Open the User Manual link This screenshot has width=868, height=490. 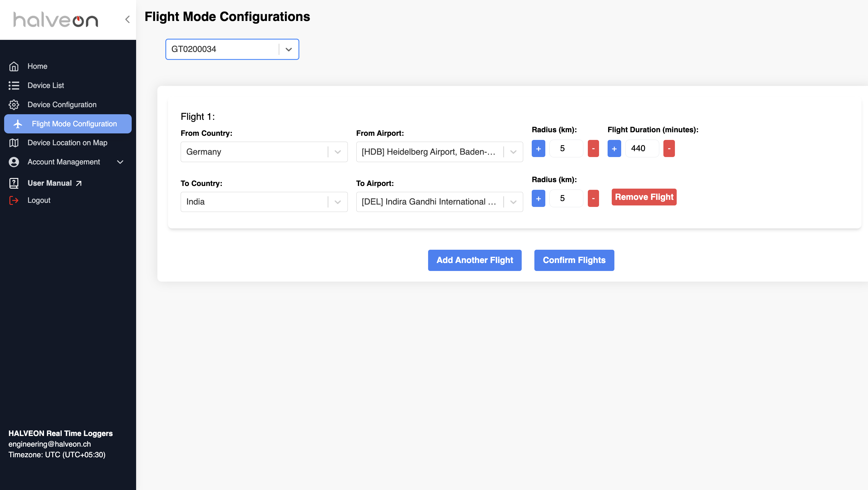click(x=50, y=183)
